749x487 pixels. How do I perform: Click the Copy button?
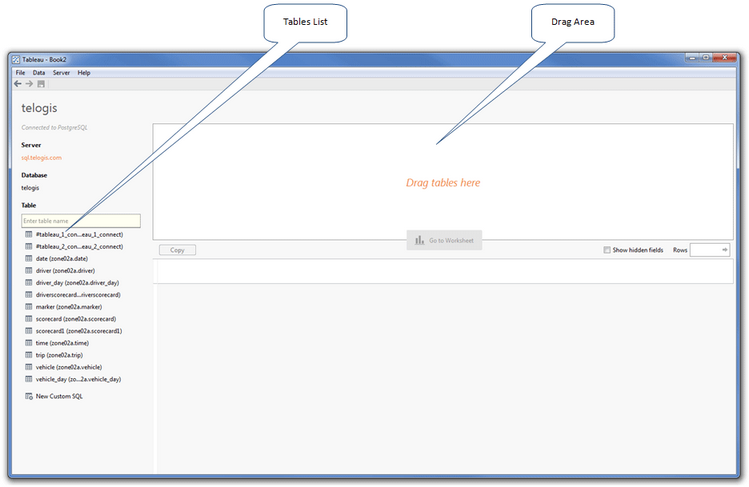point(177,250)
